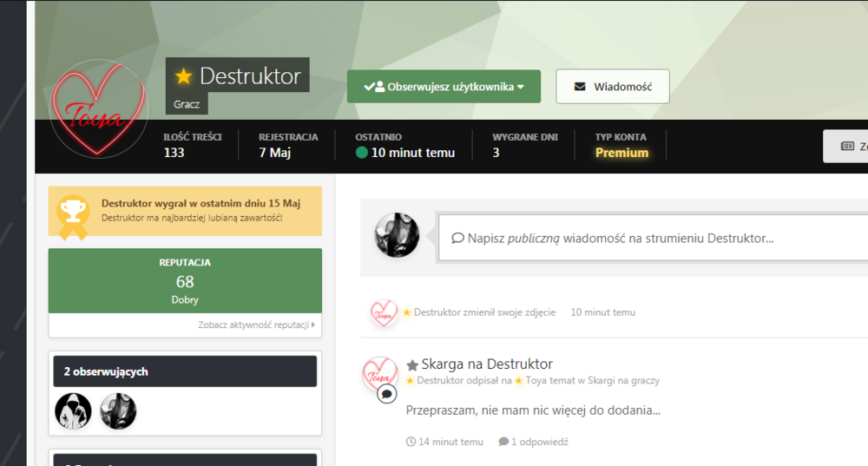The height and width of the screenshot is (466, 868).
Task: Click the Wiadomość message button
Action: tap(612, 86)
